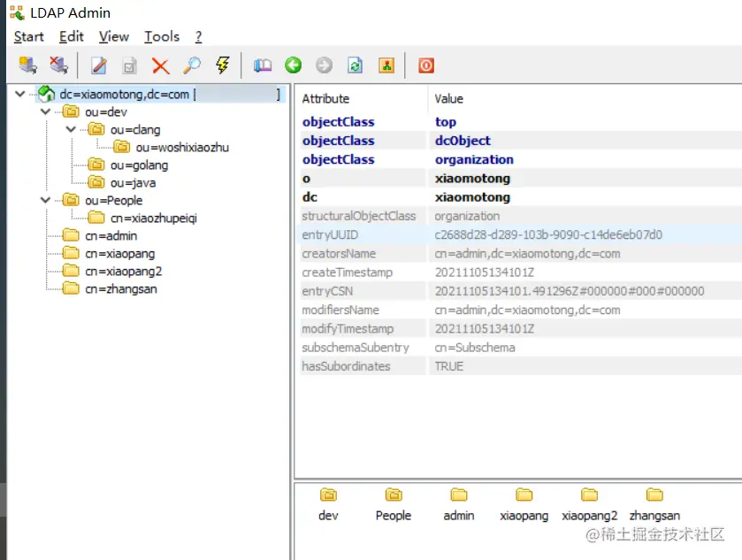This screenshot has width=742, height=560.
Task: Select the entryUUID value
Action: tap(548, 234)
